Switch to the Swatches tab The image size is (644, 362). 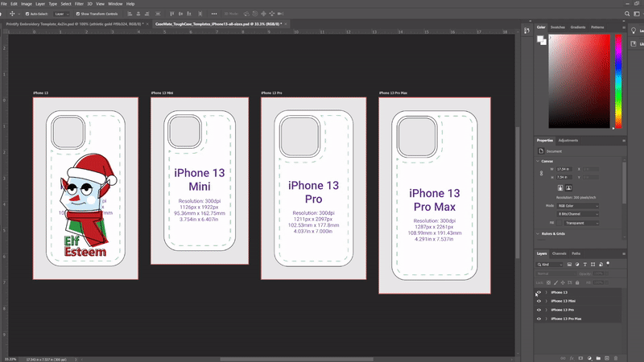559,27
